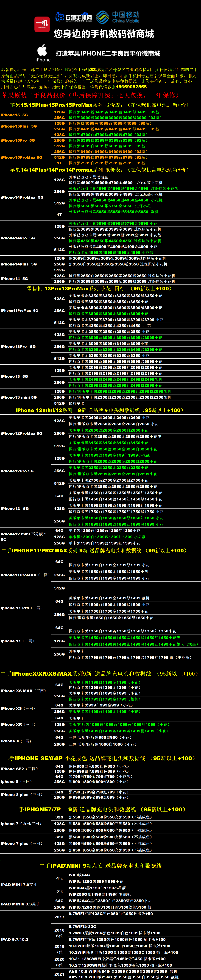
Task: Click the IPAD 9.7/10.2 label
Action: [x=15, y=940]
